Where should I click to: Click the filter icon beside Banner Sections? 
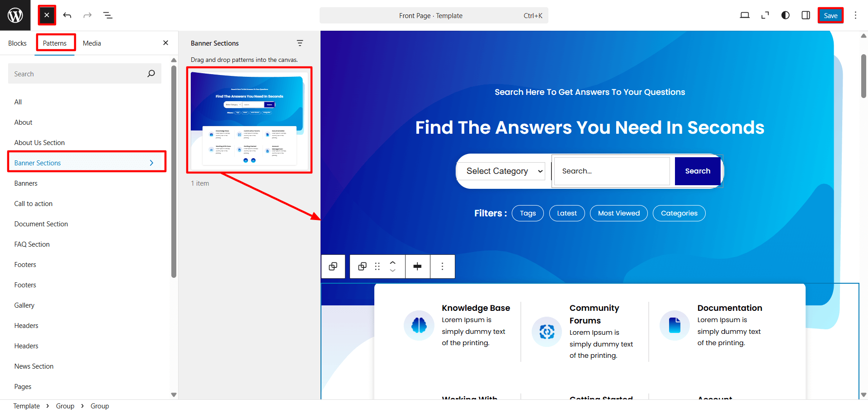coord(300,43)
